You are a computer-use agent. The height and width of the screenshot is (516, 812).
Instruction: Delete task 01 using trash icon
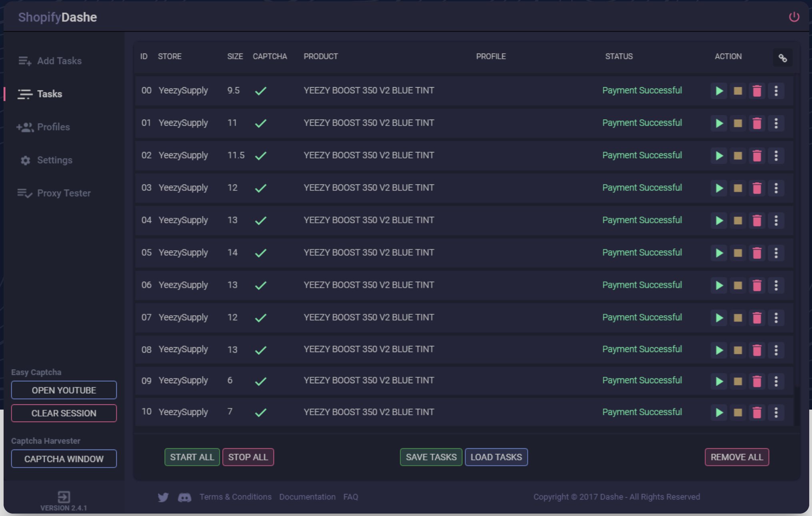coord(757,123)
